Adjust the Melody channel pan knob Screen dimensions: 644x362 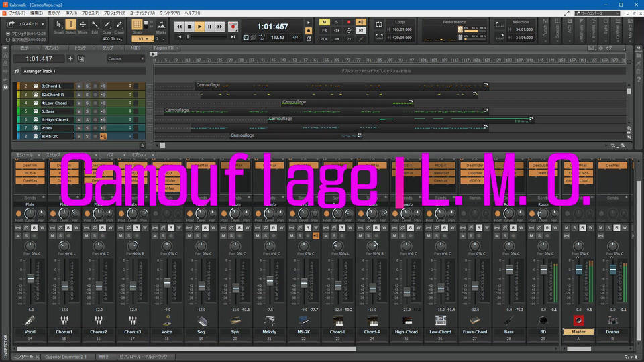coord(270,246)
